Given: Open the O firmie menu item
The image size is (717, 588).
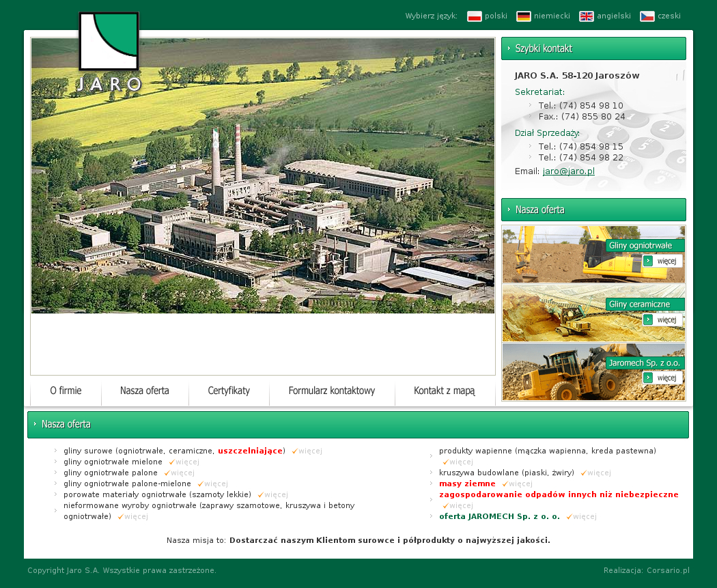Looking at the screenshot, I should tap(66, 391).
